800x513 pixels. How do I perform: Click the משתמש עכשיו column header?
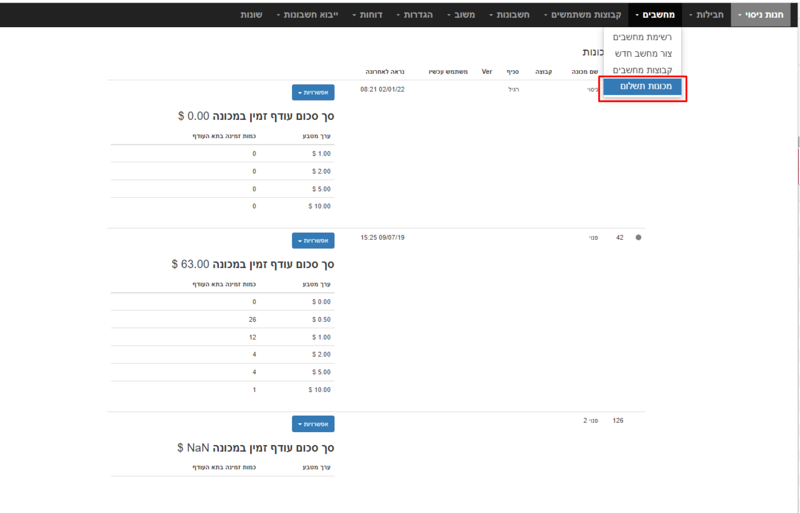click(x=448, y=71)
